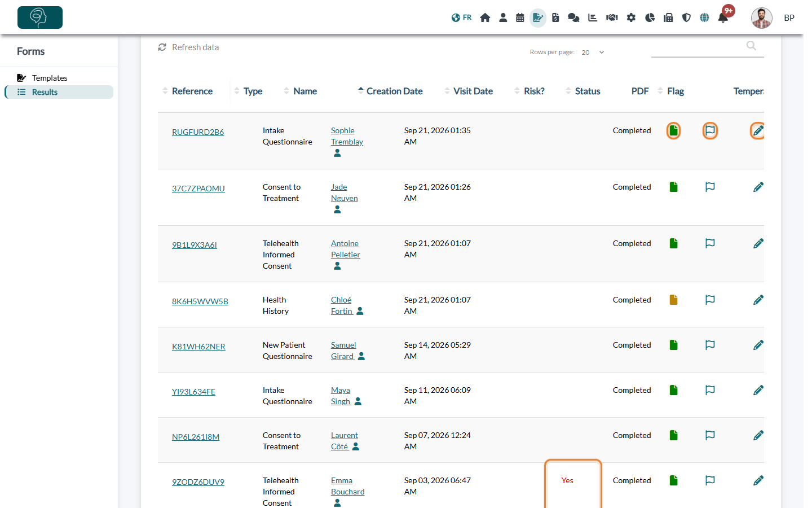Viewport: 812px width, 508px height.
Task: Open the chat messages icon
Action: click(x=573, y=17)
